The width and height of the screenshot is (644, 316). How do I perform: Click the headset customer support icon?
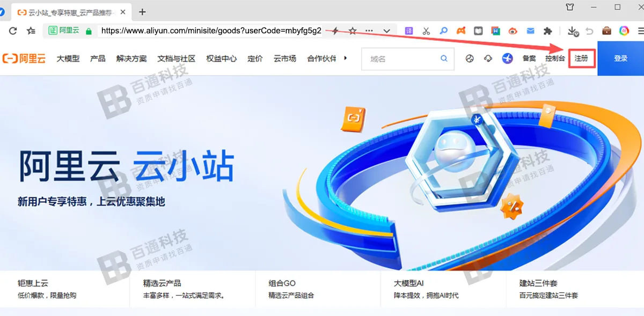[488, 58]
